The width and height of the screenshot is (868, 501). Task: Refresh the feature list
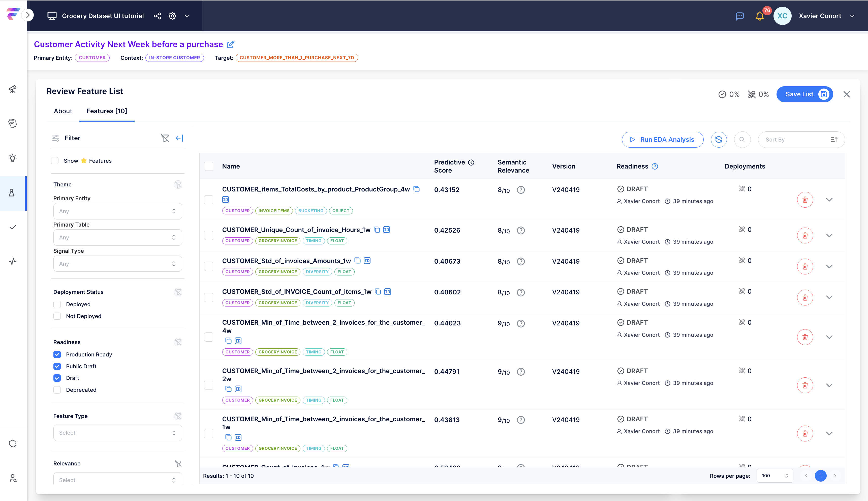pyautogui.click(x=719, y=140)
